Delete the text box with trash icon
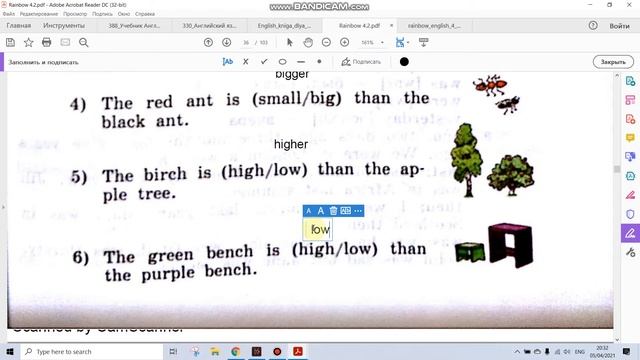 click(333, 211)
